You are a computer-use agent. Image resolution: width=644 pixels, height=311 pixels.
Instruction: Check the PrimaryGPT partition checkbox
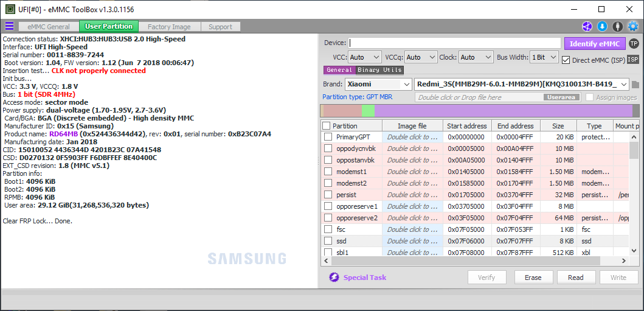(x=328, y=137)
